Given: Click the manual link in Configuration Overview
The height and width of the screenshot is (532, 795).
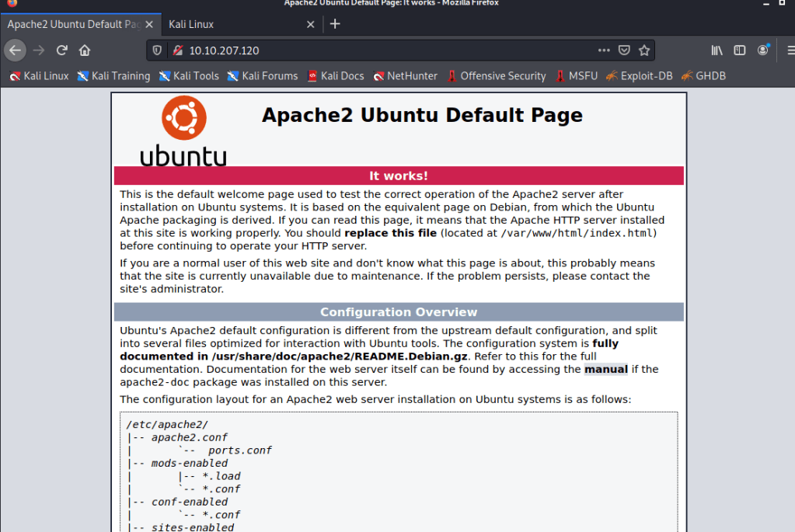Looking at the screenshot, I should [x=605, y=370].
